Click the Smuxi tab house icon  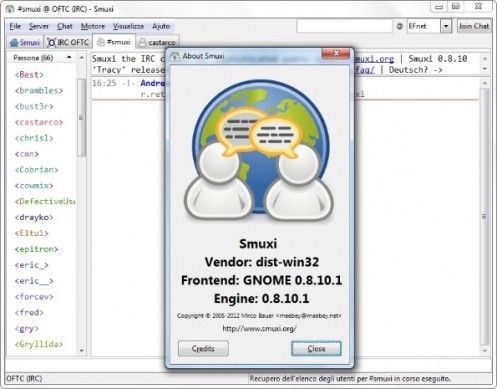14,43
